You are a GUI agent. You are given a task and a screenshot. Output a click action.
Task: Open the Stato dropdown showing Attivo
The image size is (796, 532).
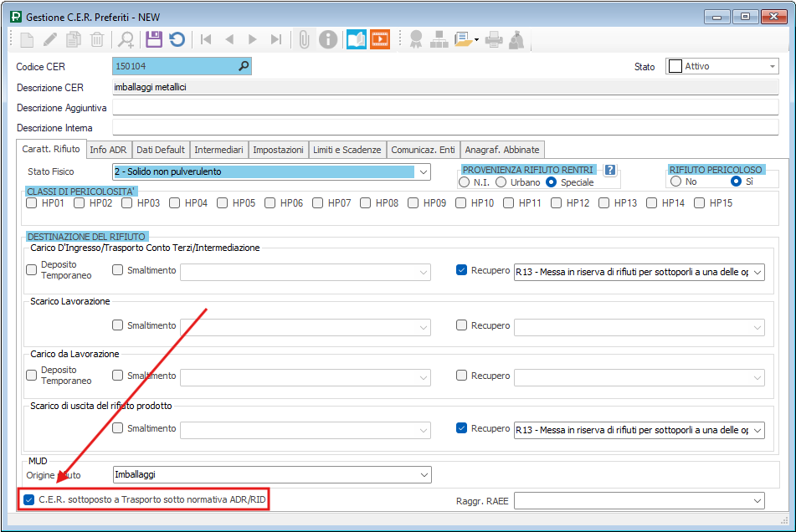coord(773,67)
